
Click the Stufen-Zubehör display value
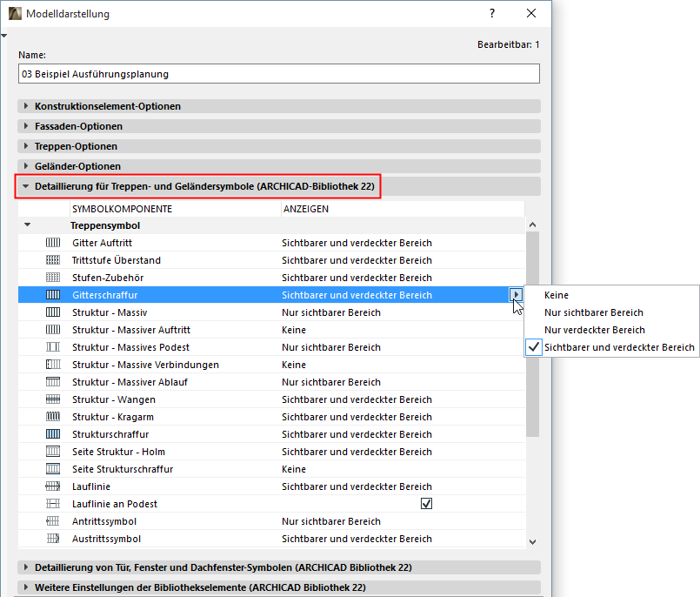357,278
